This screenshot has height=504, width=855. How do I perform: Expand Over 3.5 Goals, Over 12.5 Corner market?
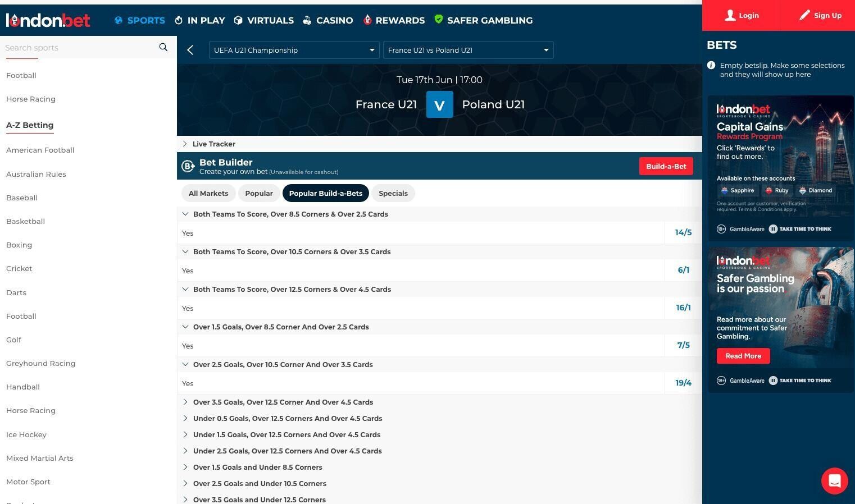tap(283, 402)
